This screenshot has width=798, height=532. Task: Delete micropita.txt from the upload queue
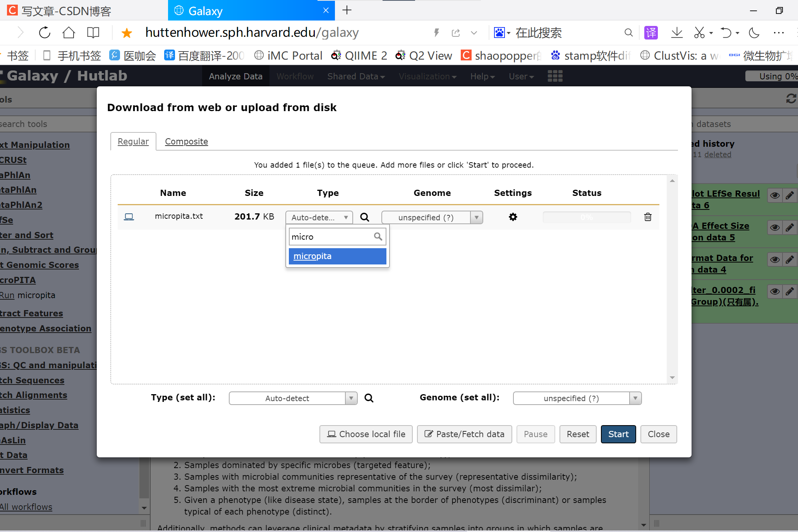(x=648, y=217)
